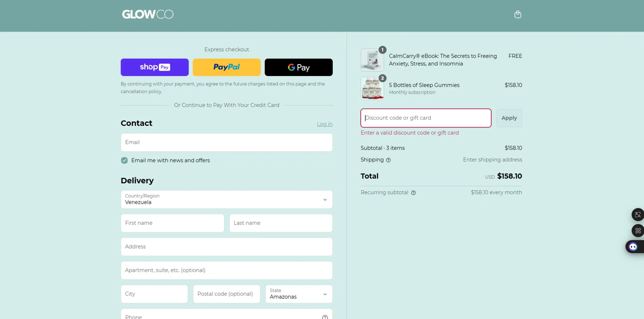Click the 'Monthly subscription' text
The width and height of the screenshot is (644, 319).
[412, 92]
